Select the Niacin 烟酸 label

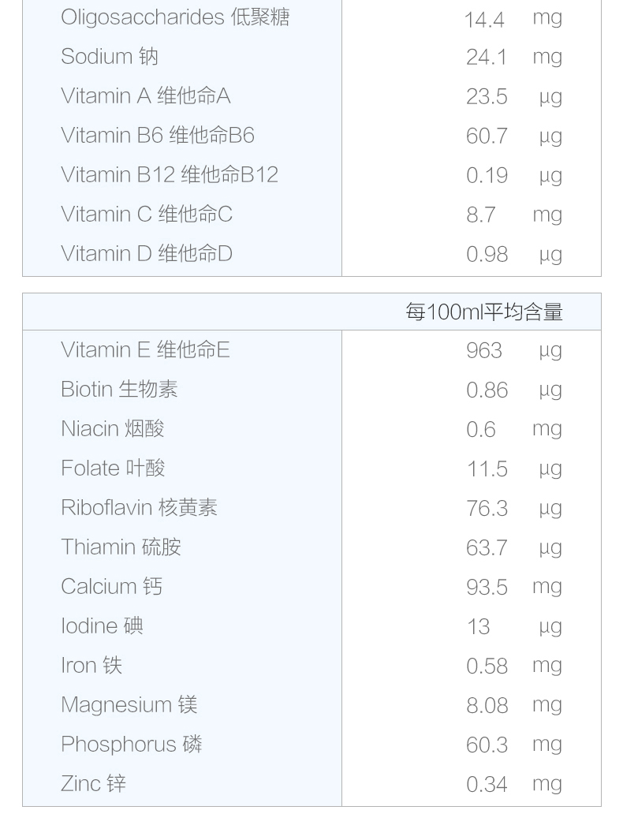pyautogui.click(x=113, y=429)
